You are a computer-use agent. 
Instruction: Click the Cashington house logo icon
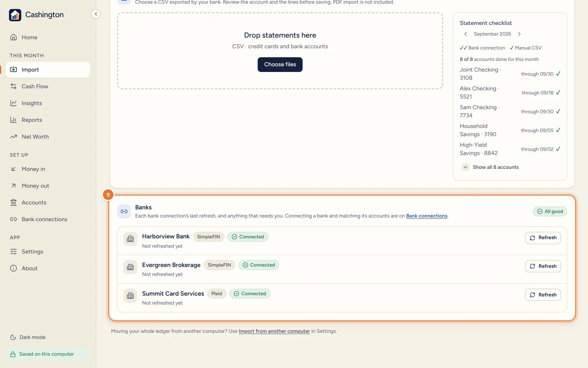click(x=15, y=15)
